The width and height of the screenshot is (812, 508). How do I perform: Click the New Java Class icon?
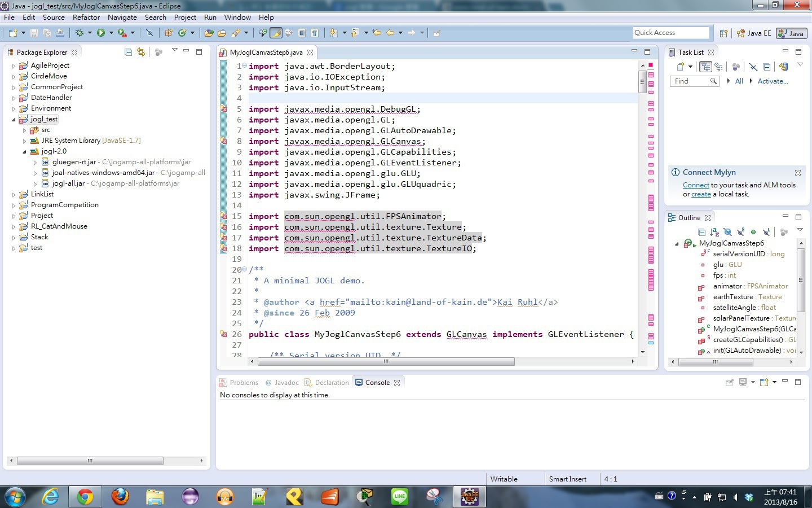(182, 33)
